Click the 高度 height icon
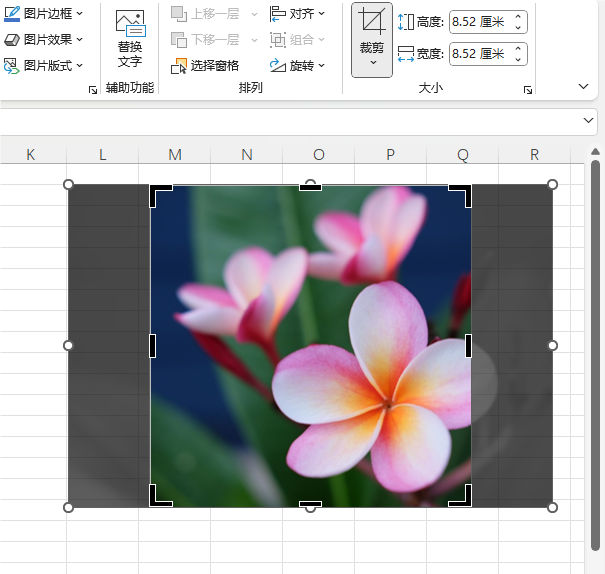 click(406, 22)
